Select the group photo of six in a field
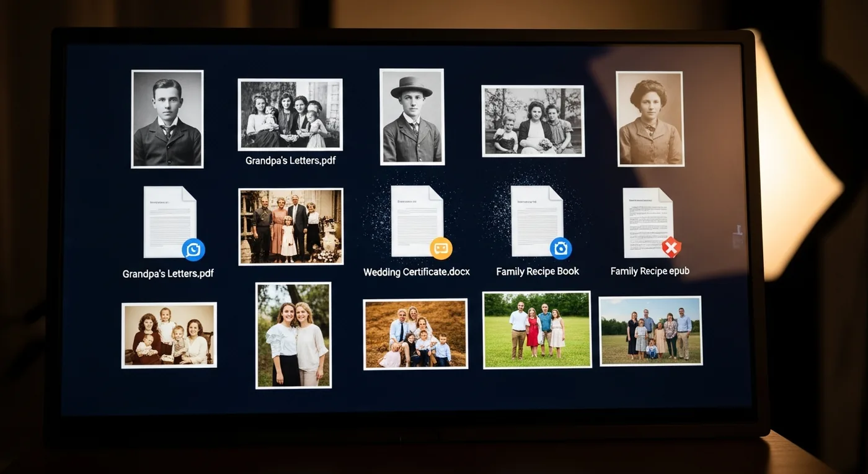The height and width of the screenshot is (474, 868). click(x=650, y=331)
